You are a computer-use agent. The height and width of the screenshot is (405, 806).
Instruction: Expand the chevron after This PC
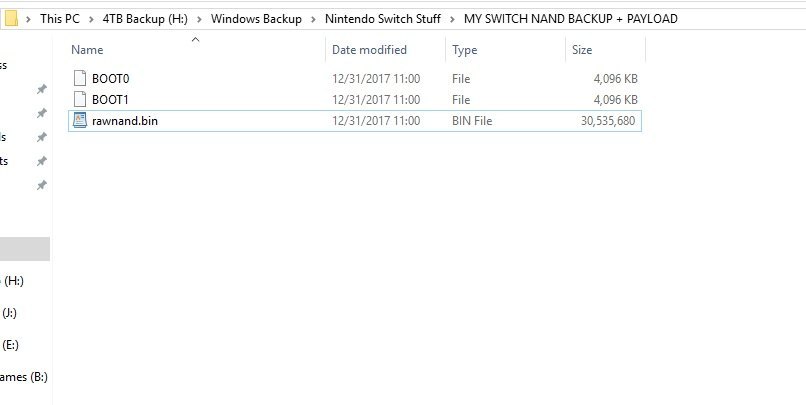pyautogui.click(x=91, y=19)
